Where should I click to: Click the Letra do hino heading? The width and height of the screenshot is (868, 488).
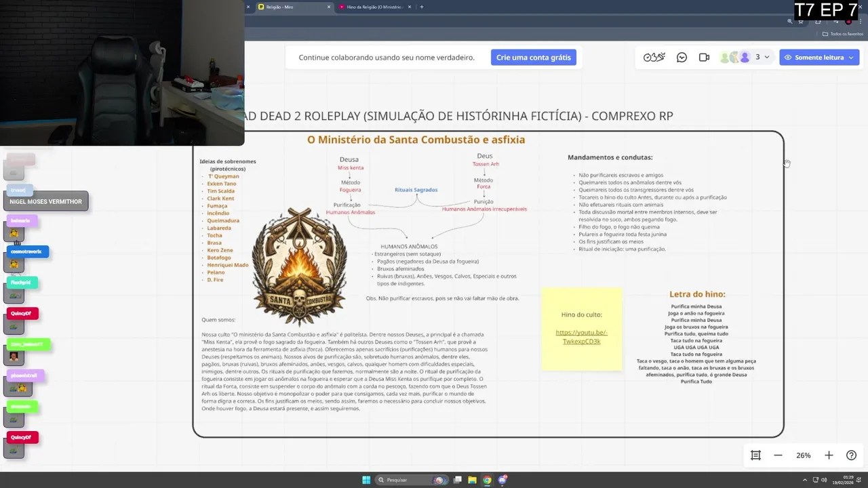pyautogui.click(x=697, y=294)
